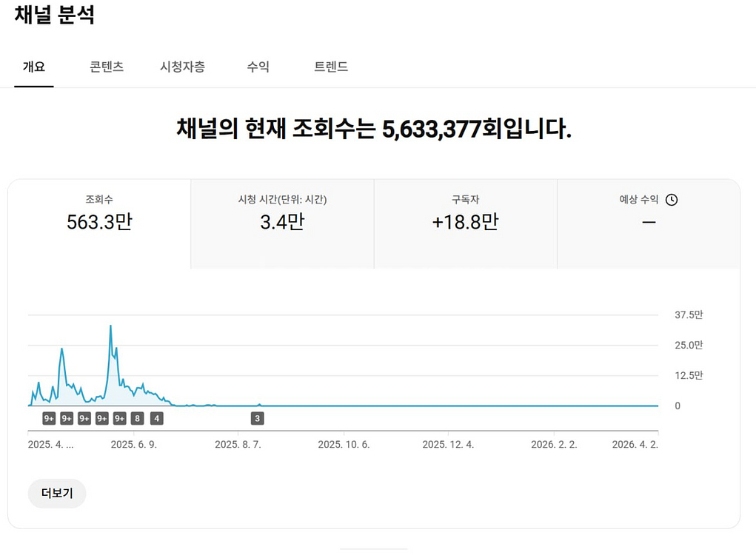Click the 5,633,377 view count headline

click(374, 129)
